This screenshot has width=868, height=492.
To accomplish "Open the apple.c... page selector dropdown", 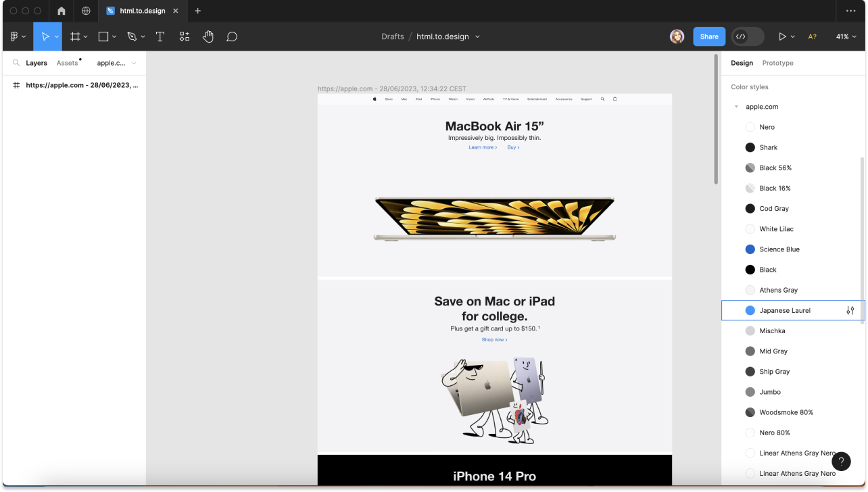I will [116, 63].
